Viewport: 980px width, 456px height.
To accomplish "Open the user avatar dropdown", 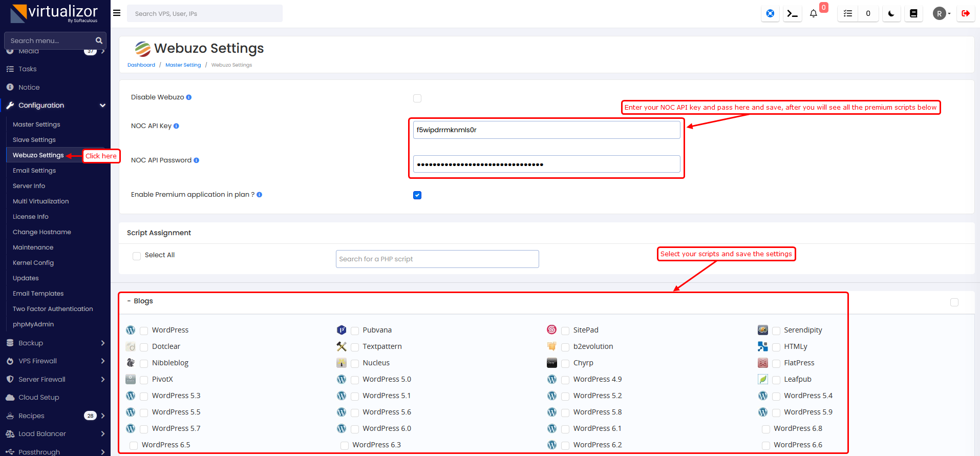I will pos(941,14).
